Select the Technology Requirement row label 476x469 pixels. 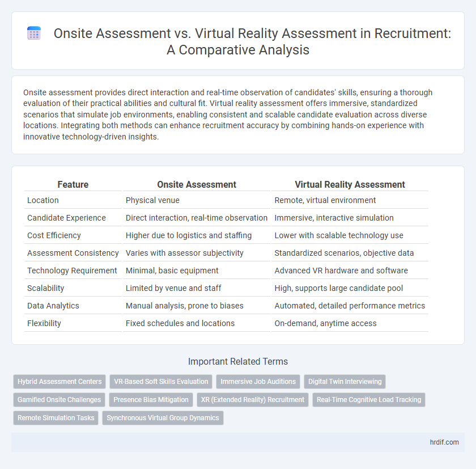point(72,271)
